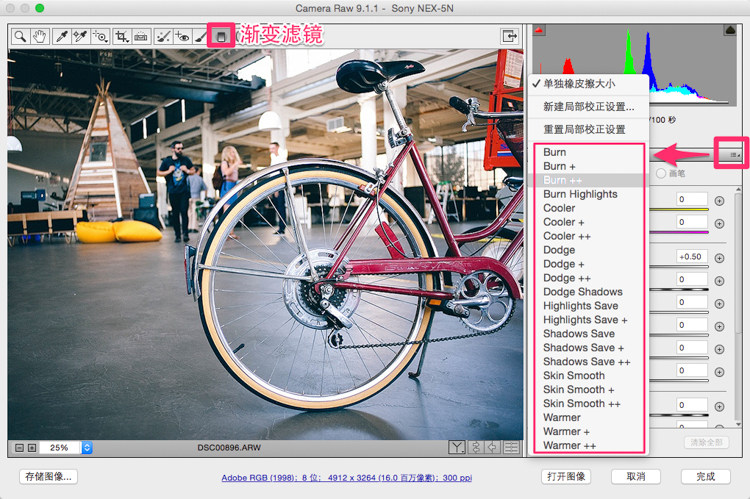This screenshot has width=750, height=499.
Task: Apply the Dodge preset
Action: click(x=589, y=250)
